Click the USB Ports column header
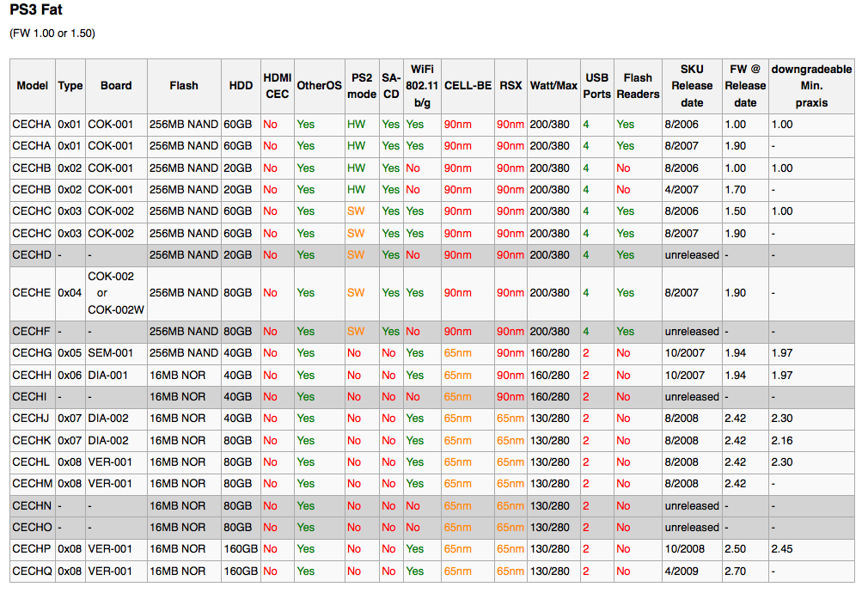 (x=596, y=86)
